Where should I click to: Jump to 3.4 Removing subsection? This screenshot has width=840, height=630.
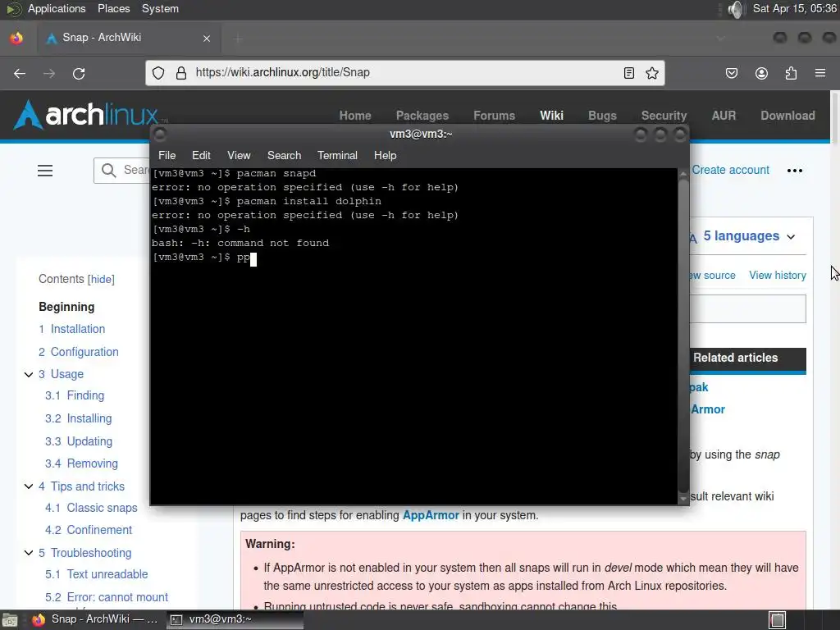pos(81,463)
